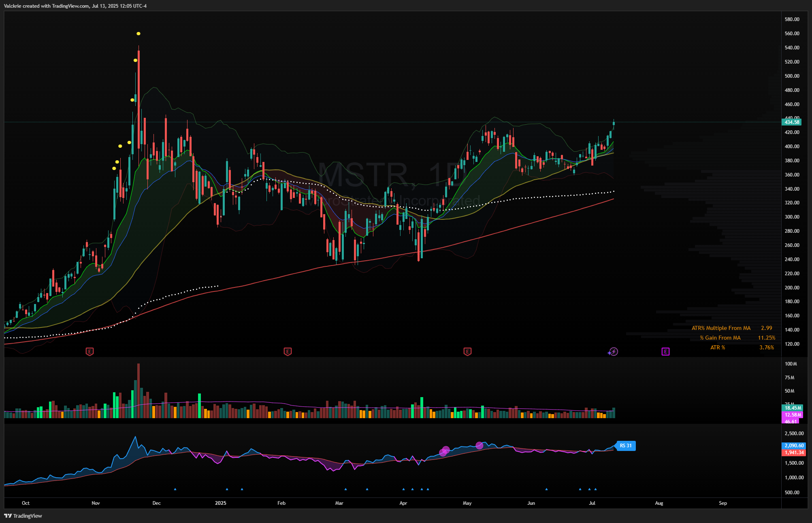The width and height of the screenshot is (812, 523).
Task: Click the topmost yellow dot above the November peak
Action: pyautogui.click(x=139, y=34)
